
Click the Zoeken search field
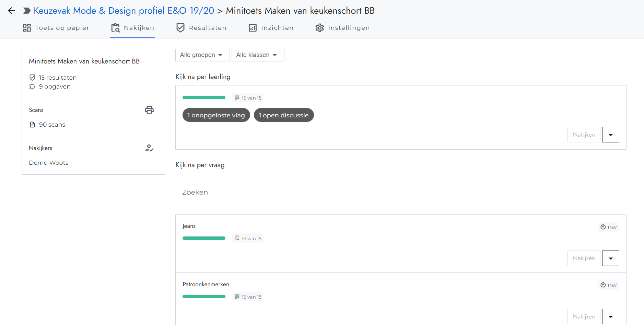point(400,192)
